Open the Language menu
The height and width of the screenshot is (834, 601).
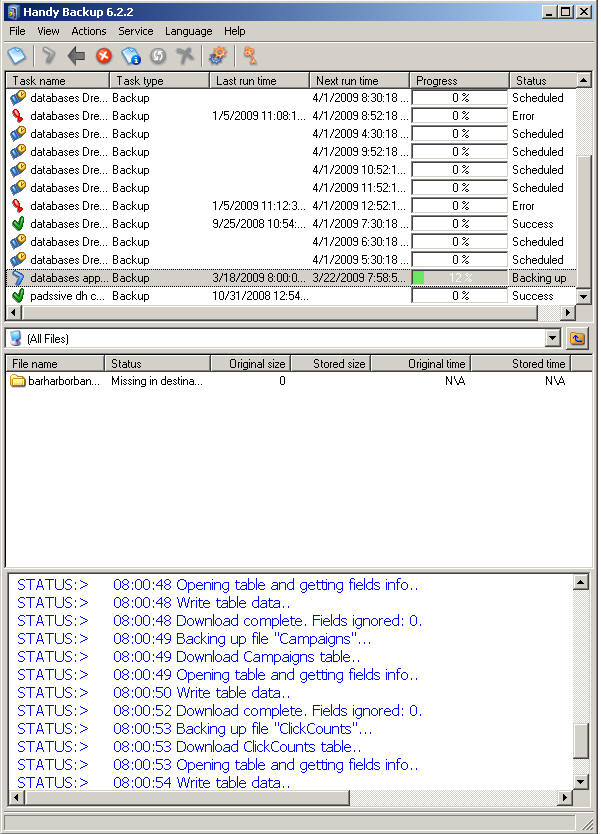point(188,31)
